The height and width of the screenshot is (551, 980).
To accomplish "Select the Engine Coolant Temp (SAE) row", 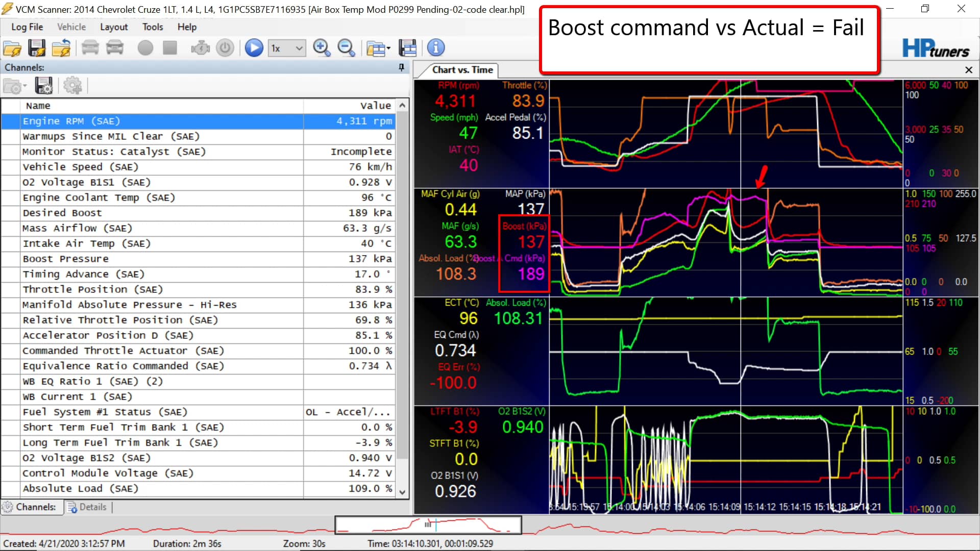I will point(198,197).
